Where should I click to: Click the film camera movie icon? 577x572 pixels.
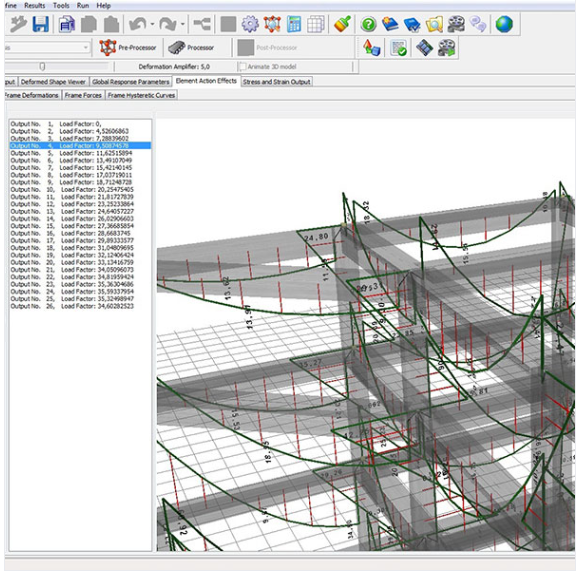coord(456,24)
